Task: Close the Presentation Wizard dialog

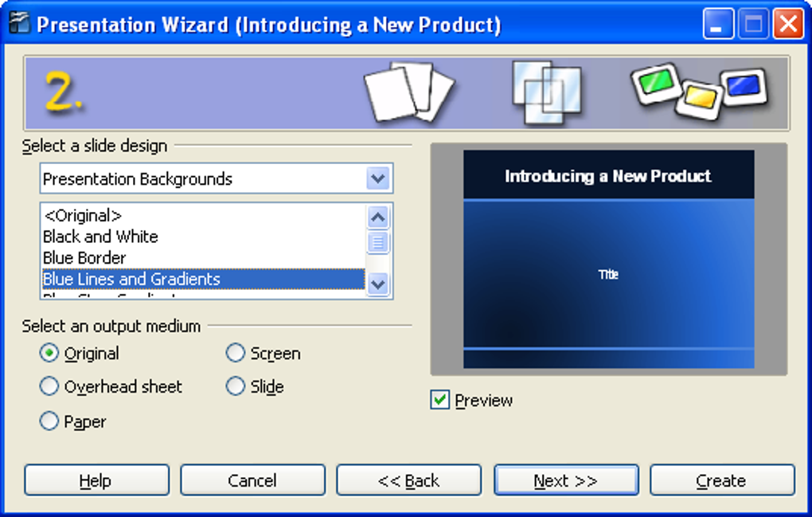Action: pyautogui.click(x=788, y=24)
